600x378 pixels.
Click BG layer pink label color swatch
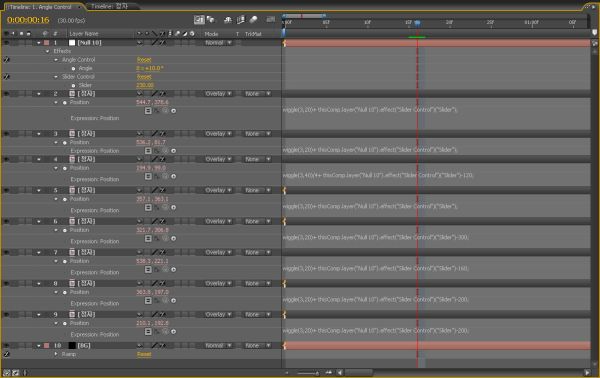pyautogui.click(x=47, y=345)
